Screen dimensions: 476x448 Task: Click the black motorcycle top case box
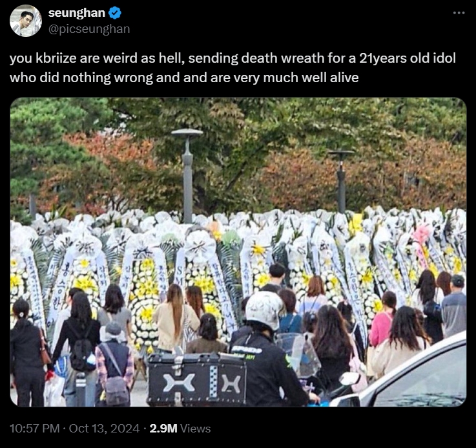point(197,380)
